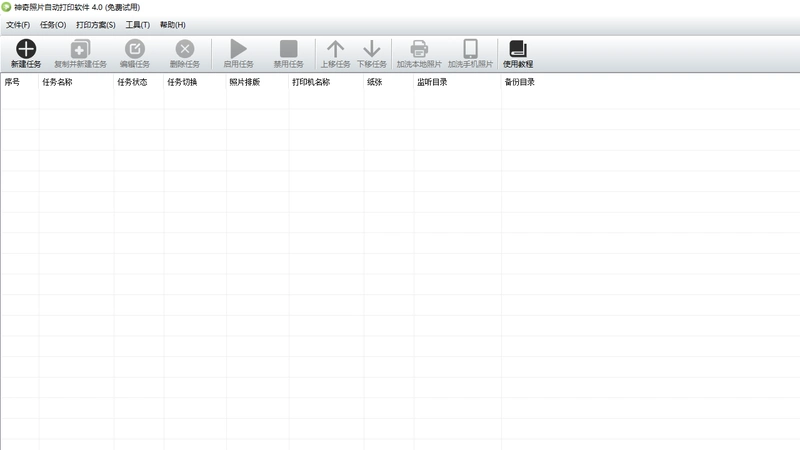Screen dimensions: 800x450
Task: Click the 编辑任务 pencil icon
Action: [x=135, y=49]
